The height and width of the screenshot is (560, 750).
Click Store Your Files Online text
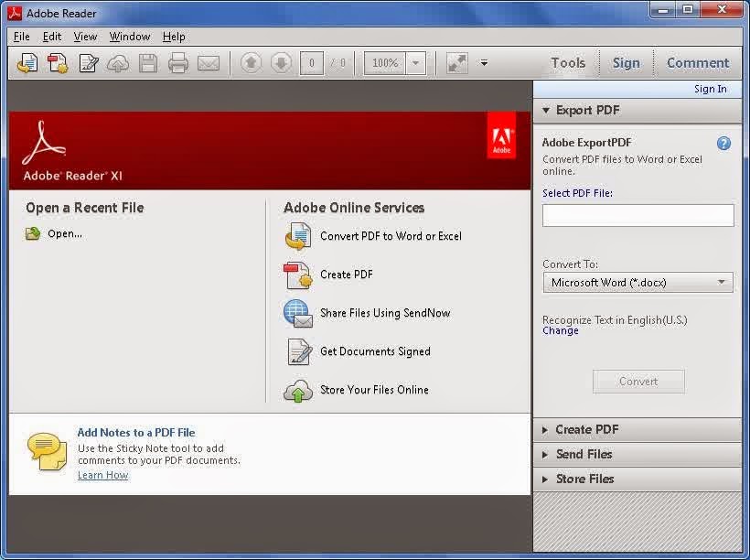click(x=374, y=390)
